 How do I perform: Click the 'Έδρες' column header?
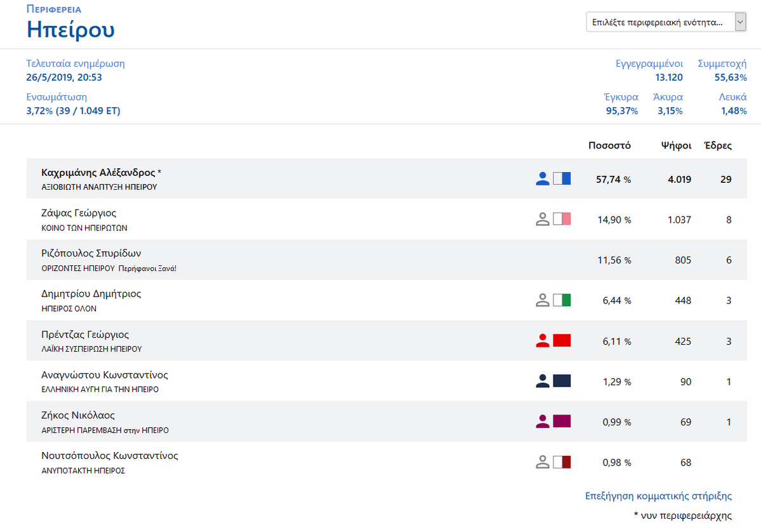pos(718,145)
